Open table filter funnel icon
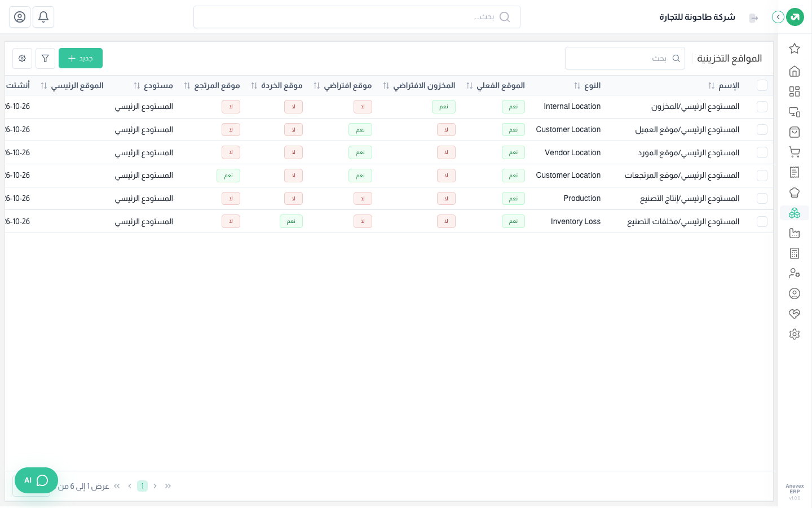The height and width of the screenshot is (508, 812). tap(45, 58)
